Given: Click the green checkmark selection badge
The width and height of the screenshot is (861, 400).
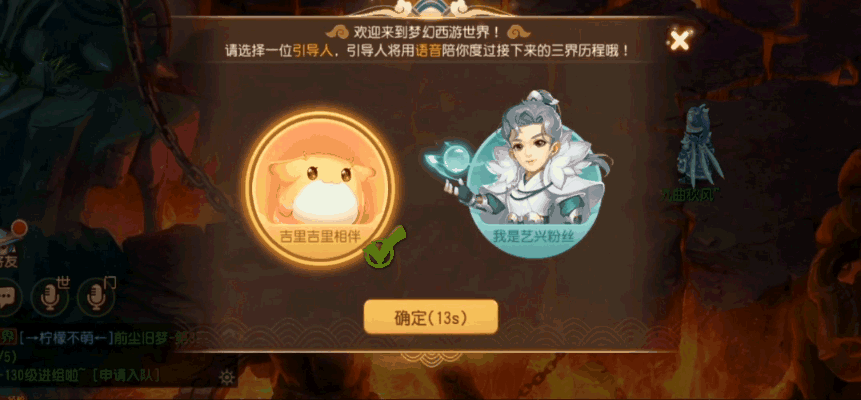Looking at the screenshot, I should pos(383,248).
